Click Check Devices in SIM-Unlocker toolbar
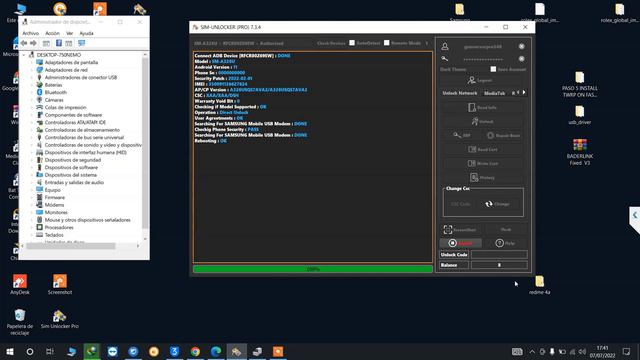 point(331,43)
